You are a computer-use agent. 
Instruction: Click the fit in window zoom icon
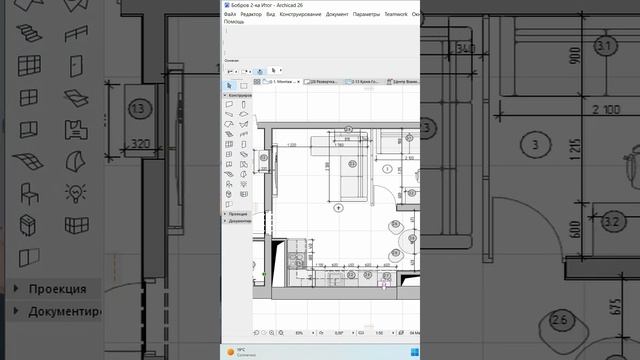281,333
